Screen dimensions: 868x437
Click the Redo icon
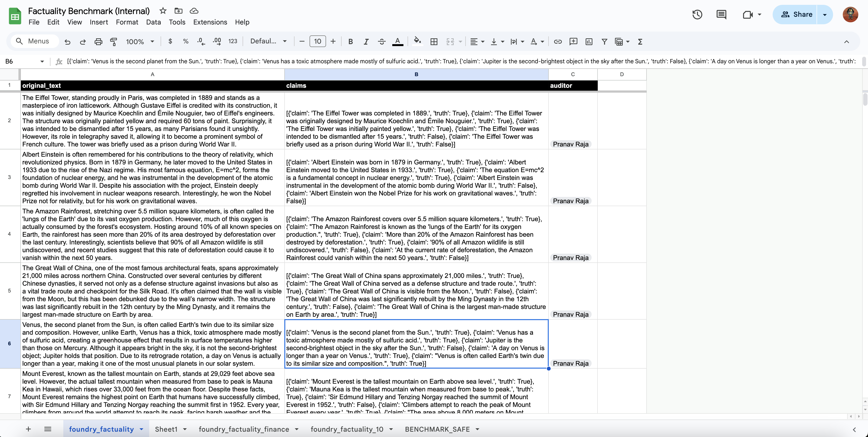point(82,41)
